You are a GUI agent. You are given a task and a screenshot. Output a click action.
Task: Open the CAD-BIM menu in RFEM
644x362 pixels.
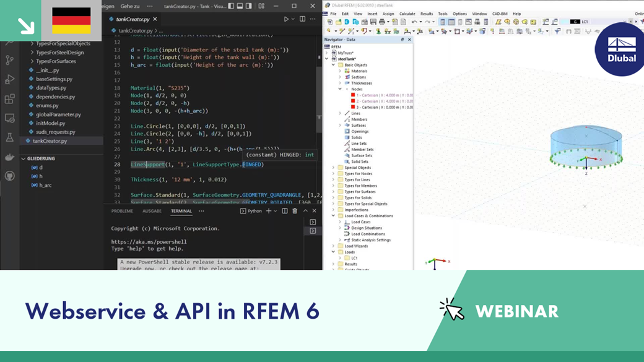[x=500, y=14]
